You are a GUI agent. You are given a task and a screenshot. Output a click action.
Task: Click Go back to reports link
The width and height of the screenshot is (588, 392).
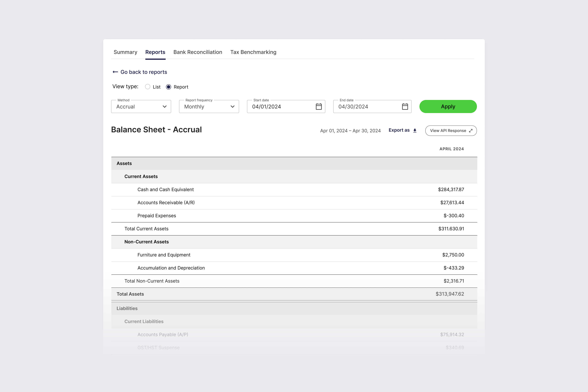click(144, 72)
